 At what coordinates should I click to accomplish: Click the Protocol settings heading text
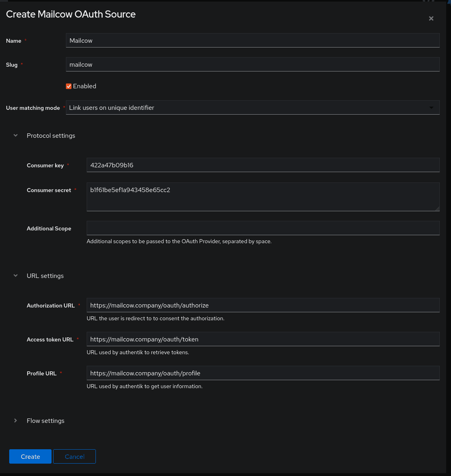51,136
